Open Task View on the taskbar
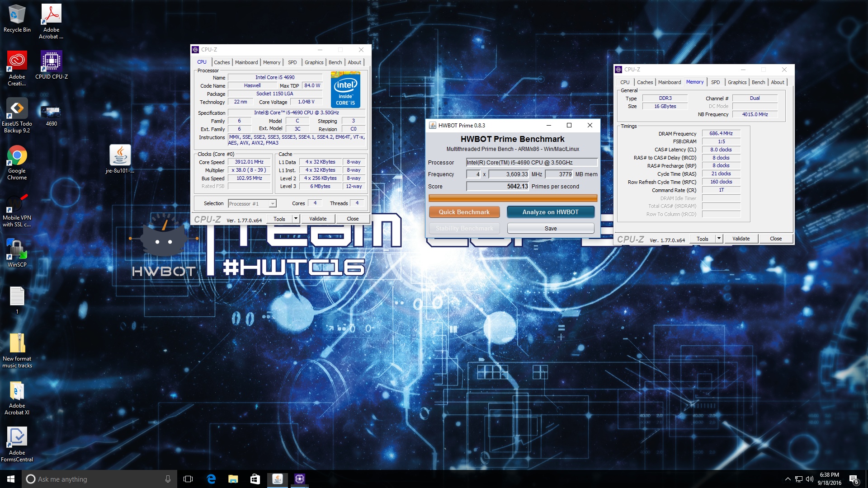868x488 pixels. (188, 479)
